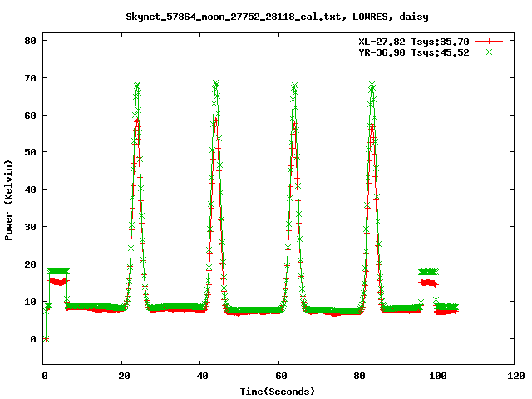Image resolution: width=532 pixels, height=399 pixels.
Task: Select the YR-36.90 Tsys:45.52 legend entry
Action: coord(414,52)
